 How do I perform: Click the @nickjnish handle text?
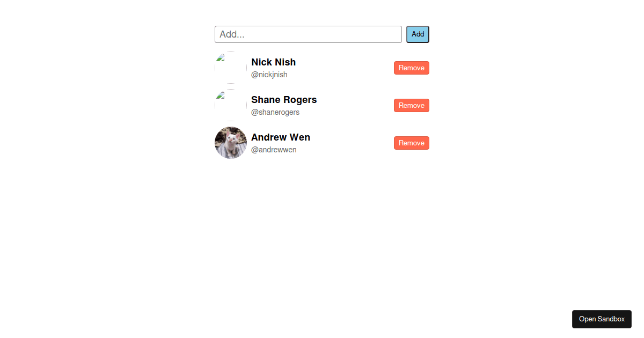269,75
